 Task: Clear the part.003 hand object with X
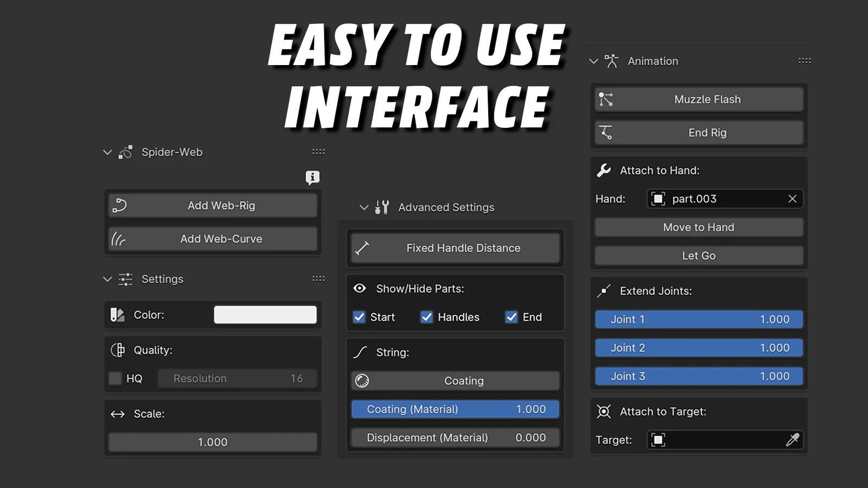coord(792,199)
